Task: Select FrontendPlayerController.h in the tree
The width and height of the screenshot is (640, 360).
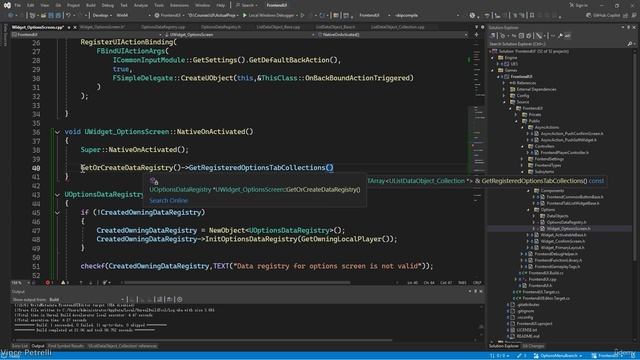Action: tap(564, 153)
